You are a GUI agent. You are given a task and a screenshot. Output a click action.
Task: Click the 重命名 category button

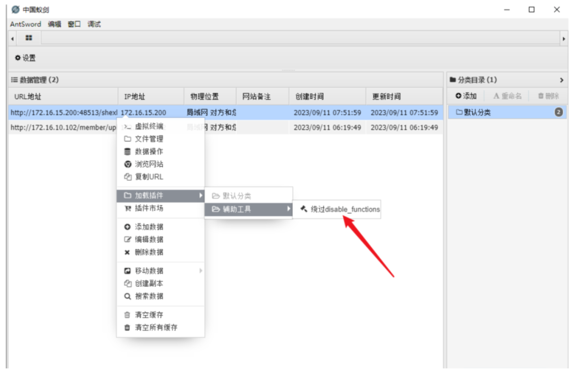point(507,96)
